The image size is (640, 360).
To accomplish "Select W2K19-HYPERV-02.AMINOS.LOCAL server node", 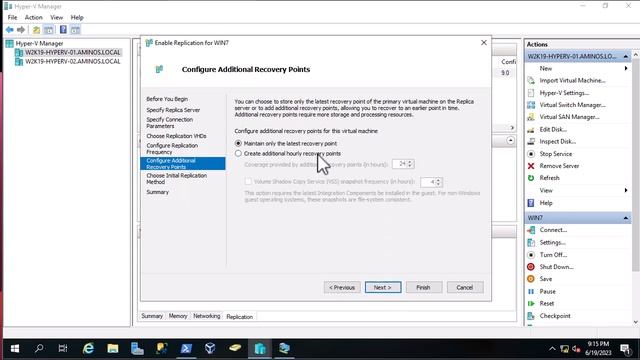I will pos(73,61).
